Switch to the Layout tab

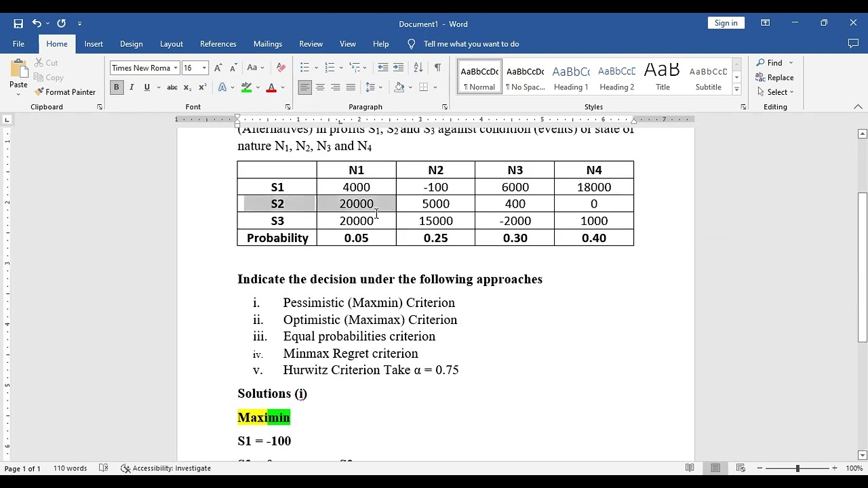click(x=172, y=44)
